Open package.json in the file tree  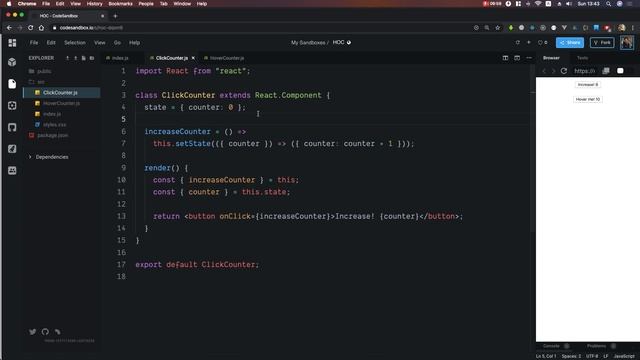pyautogui.click(x=62, y=135)
